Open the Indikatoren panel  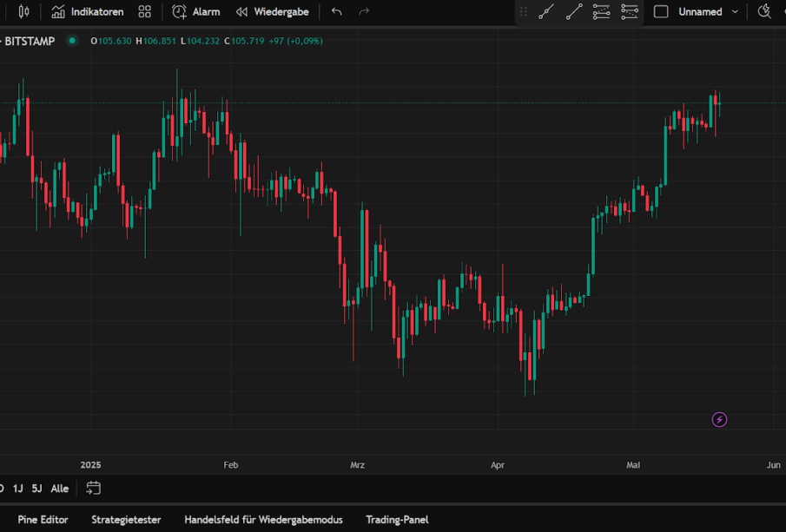pos(87,12)
